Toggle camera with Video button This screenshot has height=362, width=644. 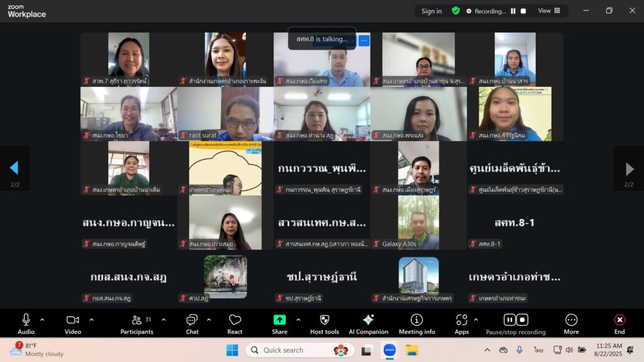pyautogui.click(x=73, y=323)
